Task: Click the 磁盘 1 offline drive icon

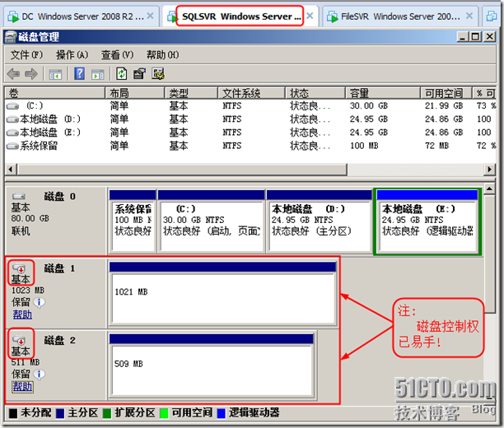Action: [x=19, y=268]
